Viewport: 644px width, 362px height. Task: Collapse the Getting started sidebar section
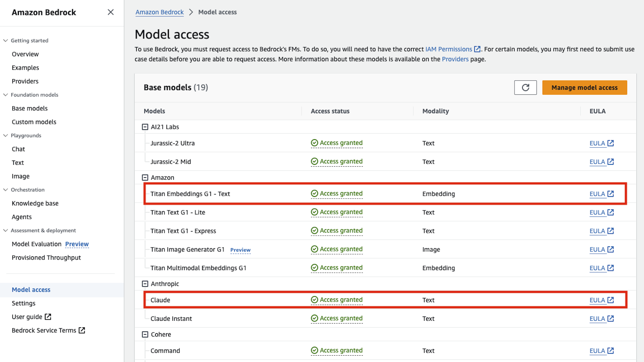click(5, 40)
